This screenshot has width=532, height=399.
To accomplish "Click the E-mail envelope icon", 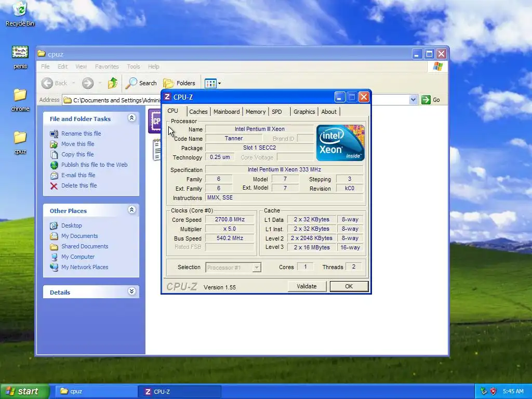I will [x=54, y=176].
